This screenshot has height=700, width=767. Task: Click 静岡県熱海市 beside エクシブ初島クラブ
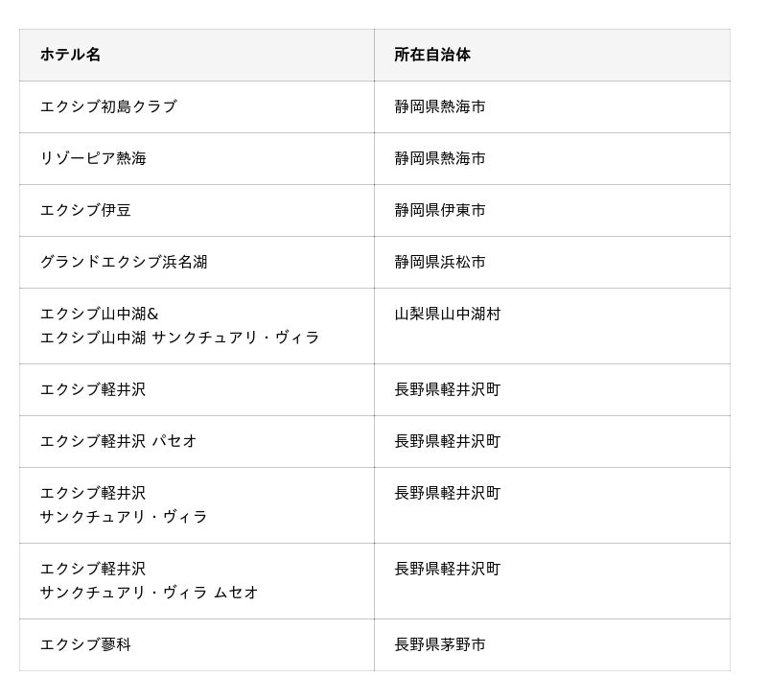pos(440,106)
